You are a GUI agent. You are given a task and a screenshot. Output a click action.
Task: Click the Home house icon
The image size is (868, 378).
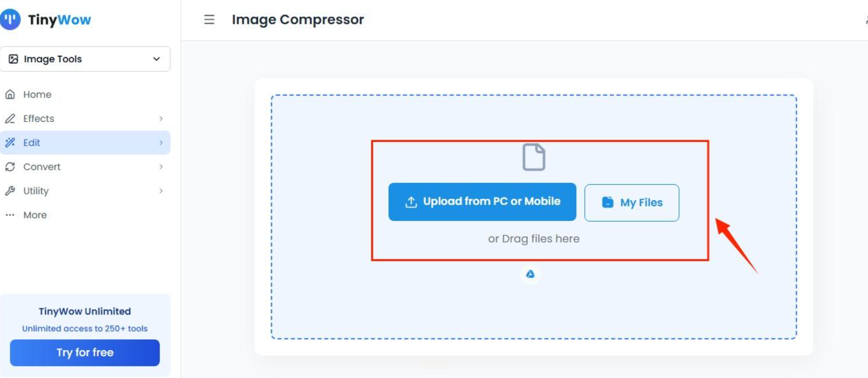pos(10,94)
